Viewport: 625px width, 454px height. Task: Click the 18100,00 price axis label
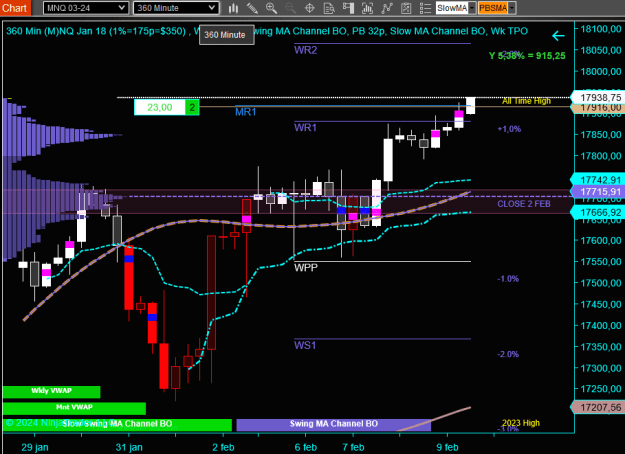[x=601, y=29]
